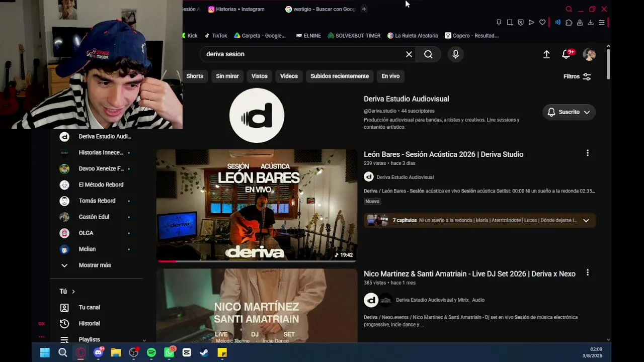Open the YouTube upload/create button
This screenshot has width=644, height=362.
(546, 54)
